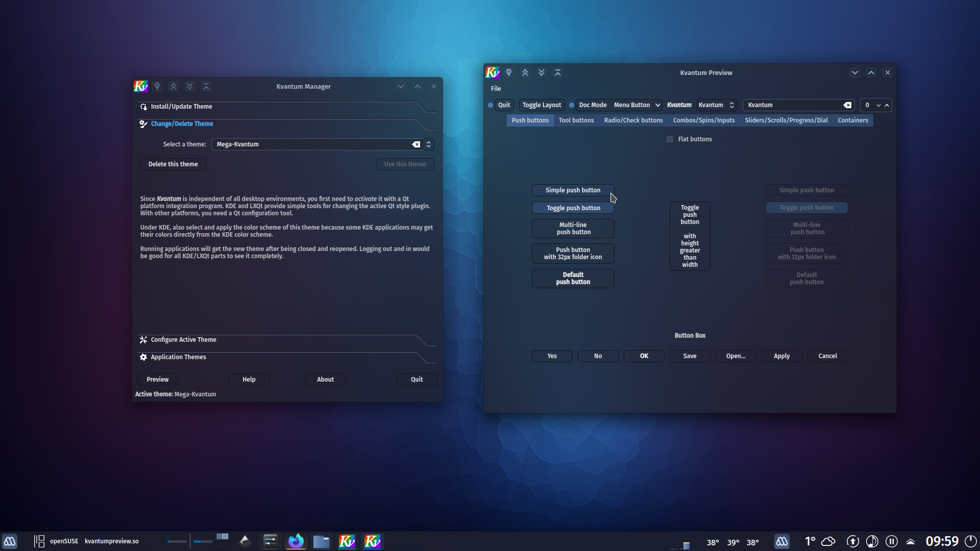The image size is (980, 551).
Task: Increase the spin box value with up arrow
Action: pyautogui.click(x=887, y=105)
